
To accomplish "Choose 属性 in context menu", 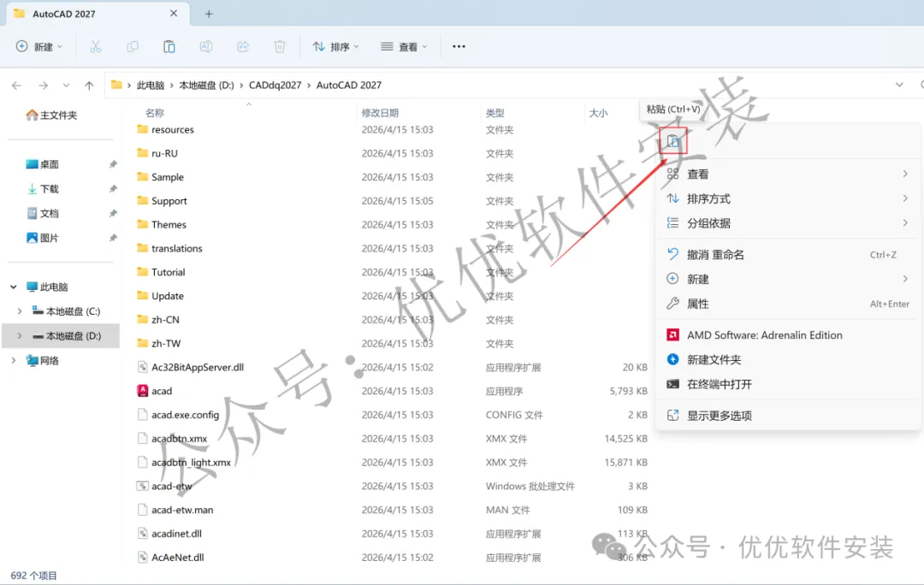I will tap(788, 304).
